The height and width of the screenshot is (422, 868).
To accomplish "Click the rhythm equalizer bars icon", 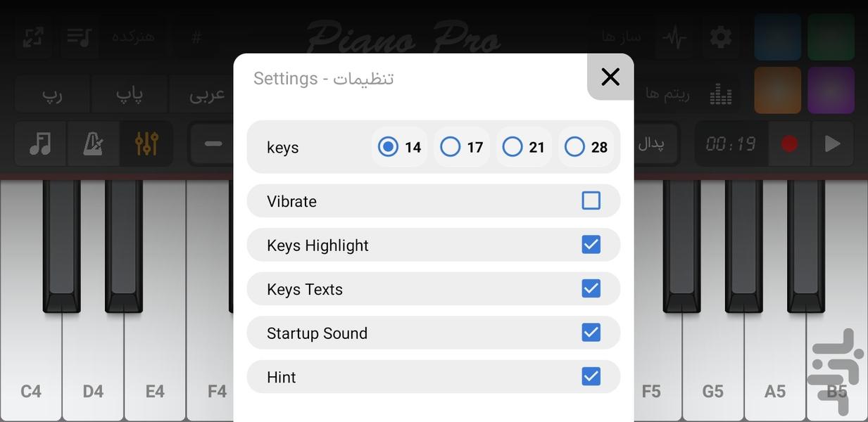I will (x=720, y=94).
